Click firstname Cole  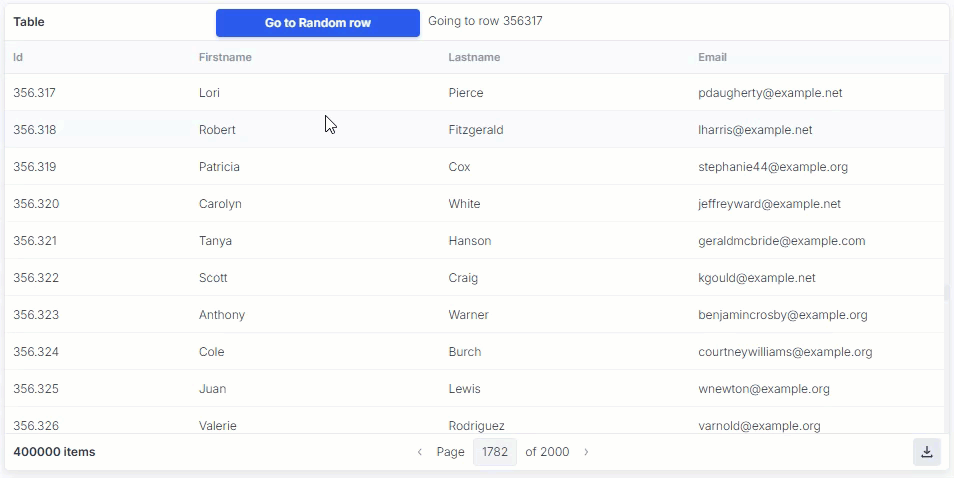[212, 352]
